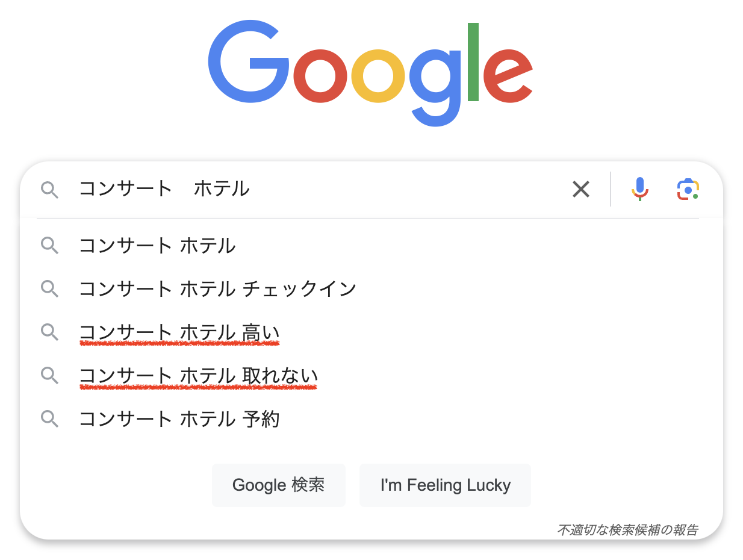The image size is (743, 560).
Task: Open Google Lens camera search icon
Action: pos(687,190)
